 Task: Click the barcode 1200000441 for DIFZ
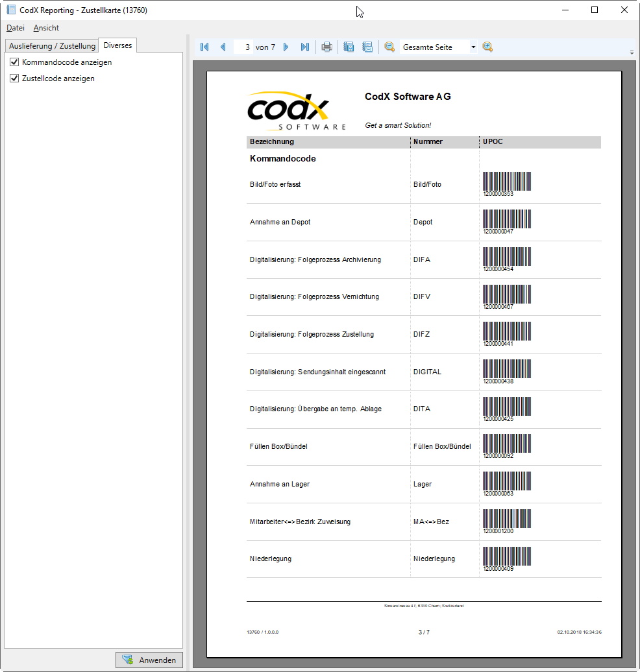coord(506,334)
